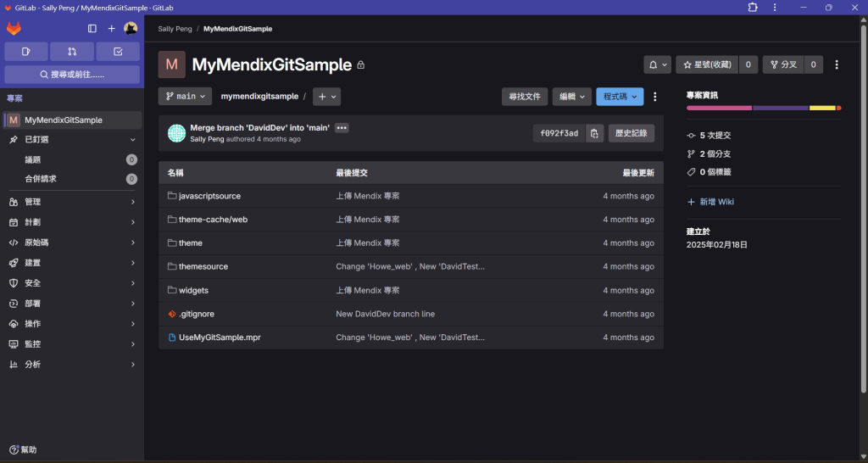Open the 5 次提交 commits link
Screen dimensions: 868x463
pos(709,135)
